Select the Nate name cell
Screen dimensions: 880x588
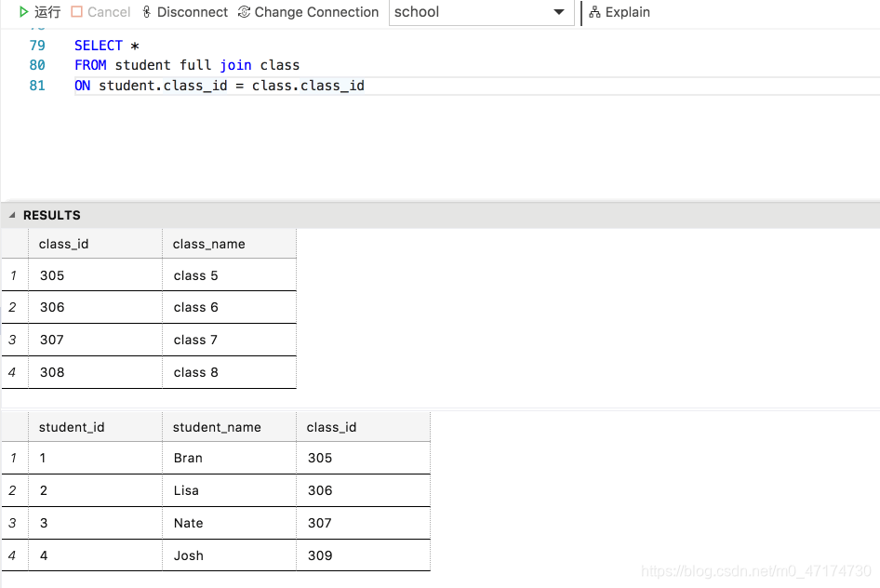(229, 523)
